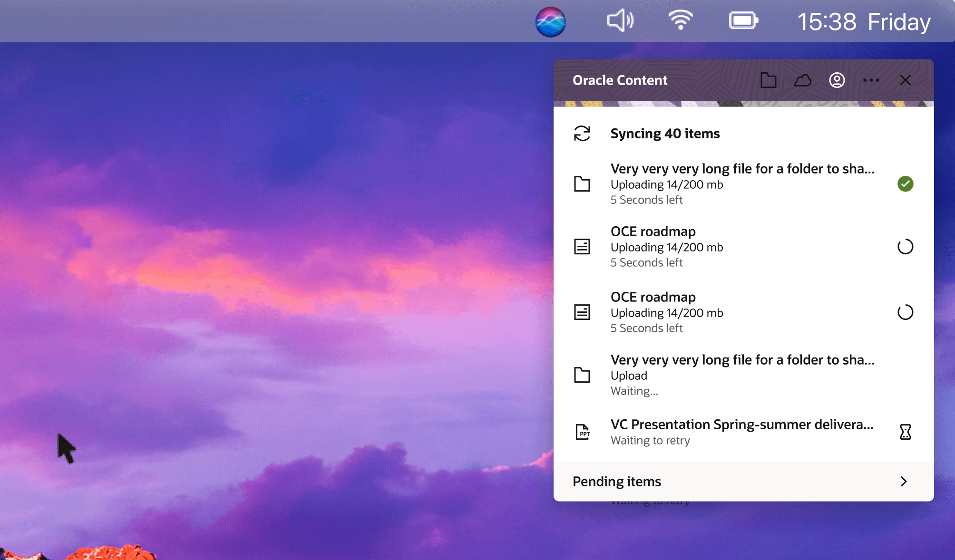Viewport: 955px width, 560px height.
Task: Click the hourglass waiting to retry icon
Action: [905, 432]
